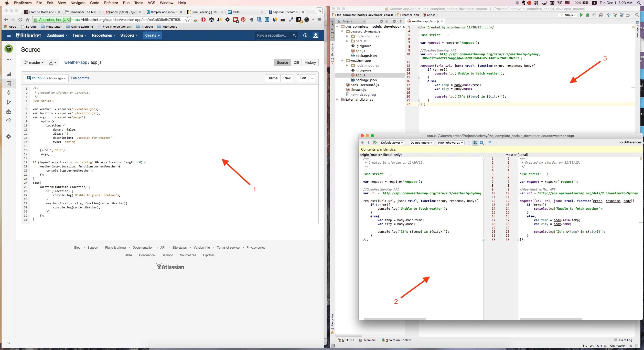Click the VCS commit changes icon
Screen dimensions: 644x350
pyautogui.click(x=615, y=15)
